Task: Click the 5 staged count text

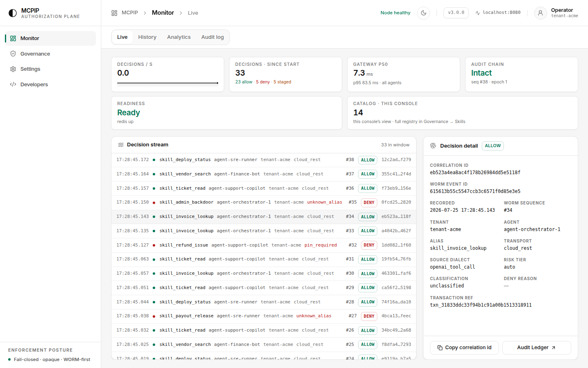Action: pos(282,82)
